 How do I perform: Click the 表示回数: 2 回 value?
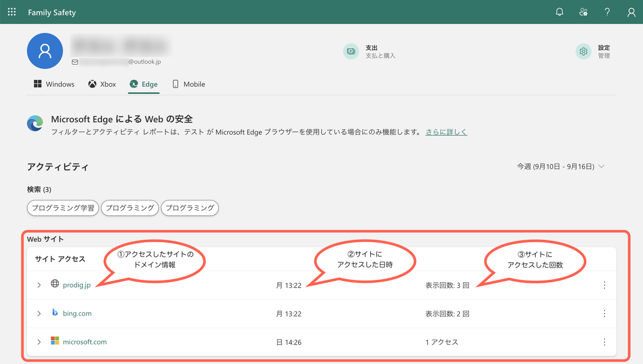(447, 314)
